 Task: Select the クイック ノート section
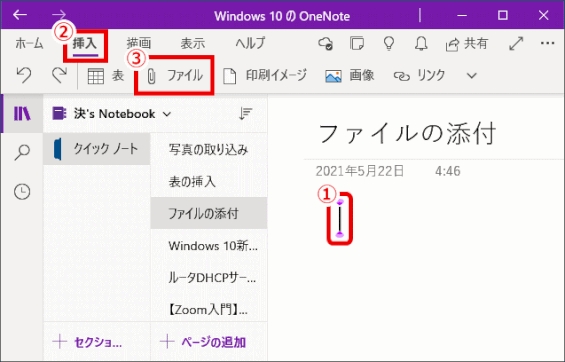point(97,149)
